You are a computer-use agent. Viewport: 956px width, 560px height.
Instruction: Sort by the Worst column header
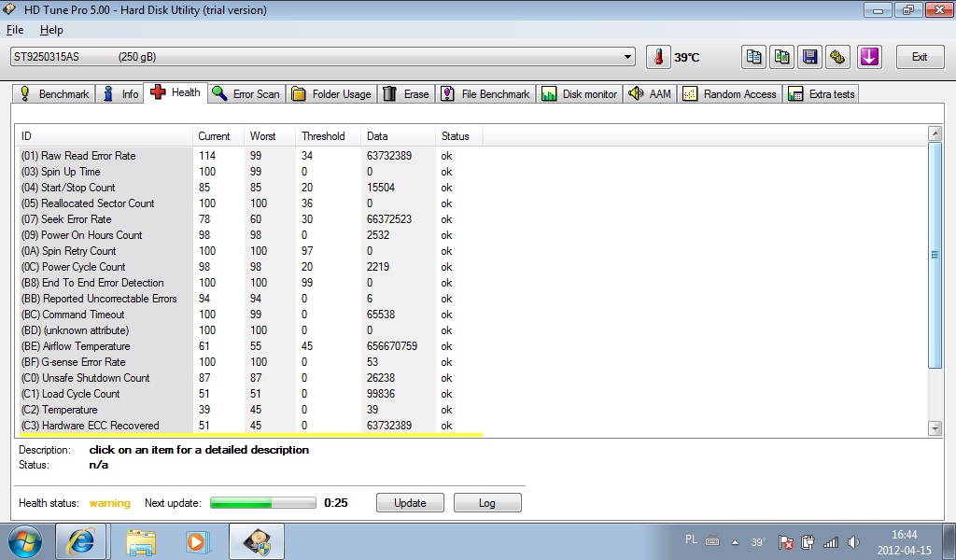point(271,136)
